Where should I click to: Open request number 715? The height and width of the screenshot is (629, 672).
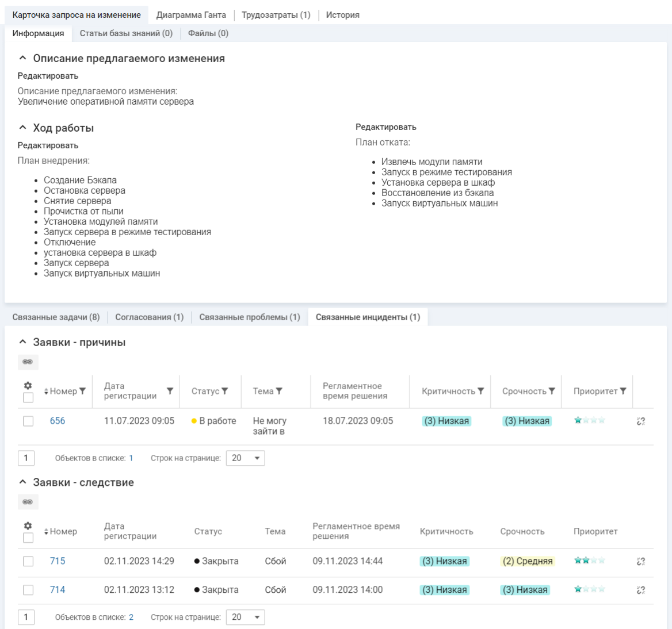[x=58, y=561]
